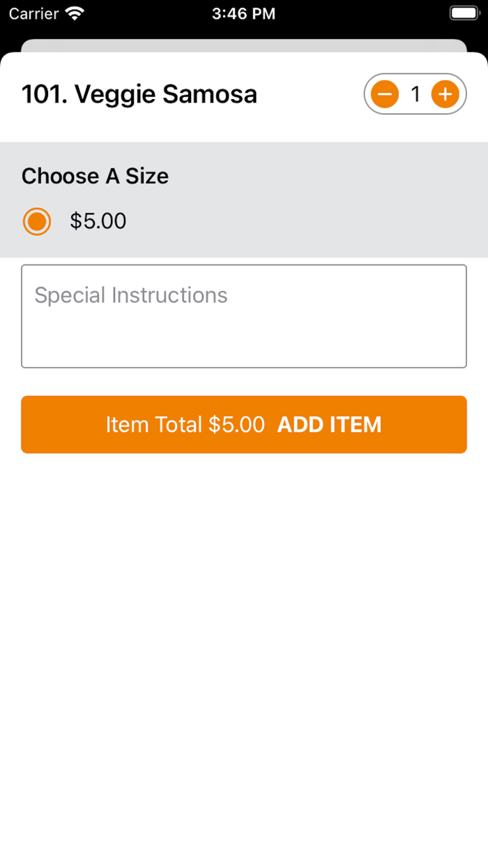This screenshot has width=488, height=868.
Task: Tap the $5.00 price label
Action: pyautogui.click(x=98, y=222)
